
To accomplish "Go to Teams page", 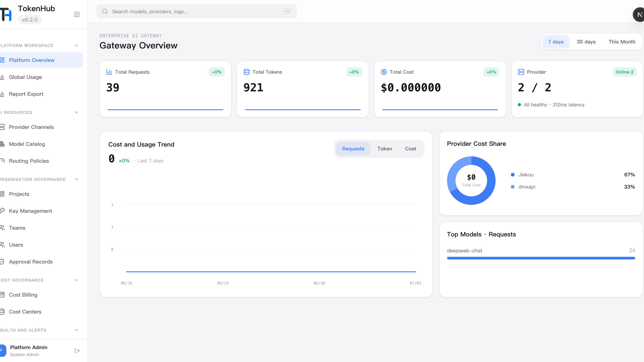I will [x=41, y=228].
